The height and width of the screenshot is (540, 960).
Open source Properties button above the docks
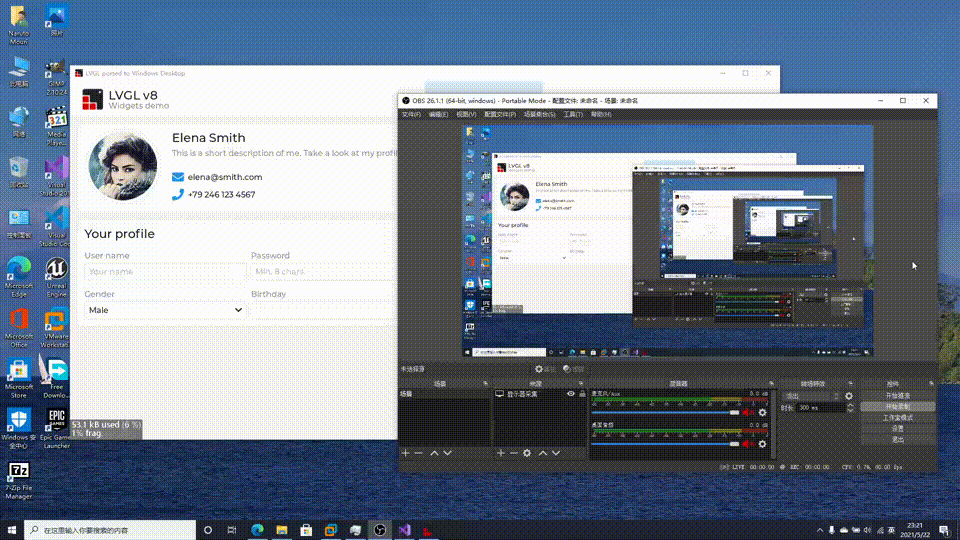pos(545,369)
